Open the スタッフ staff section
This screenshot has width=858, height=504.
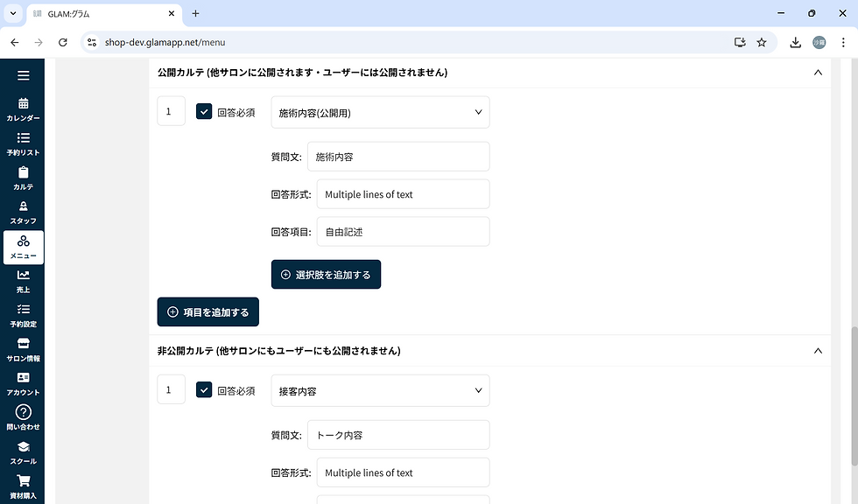coord(23,213)
